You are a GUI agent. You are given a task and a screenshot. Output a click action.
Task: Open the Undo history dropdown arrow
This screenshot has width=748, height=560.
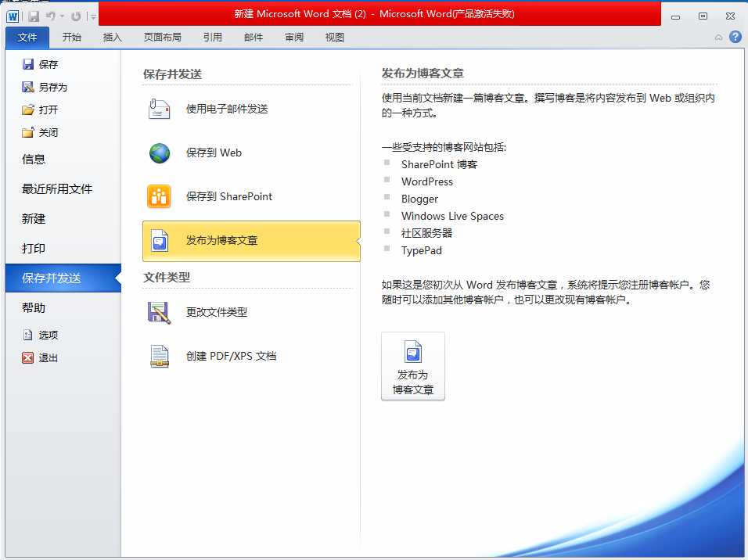62,16
